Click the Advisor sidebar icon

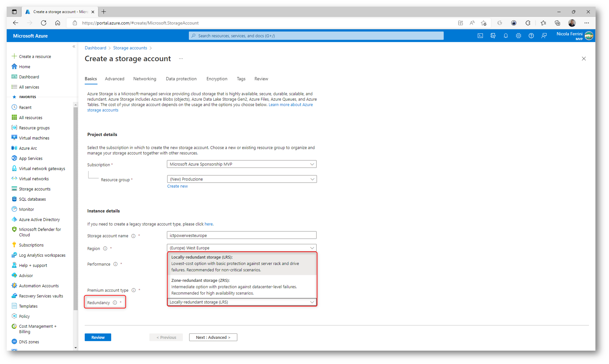click(14, 275)
